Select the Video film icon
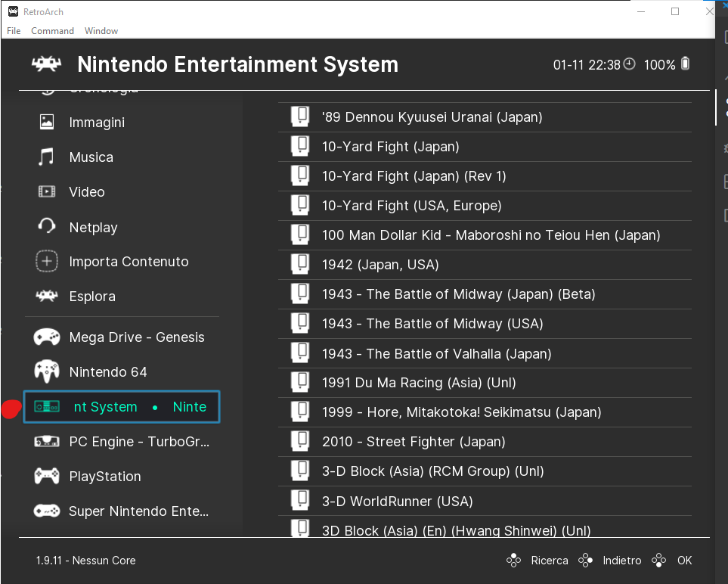This screenshot has width=728, height=584. point(46,191)
